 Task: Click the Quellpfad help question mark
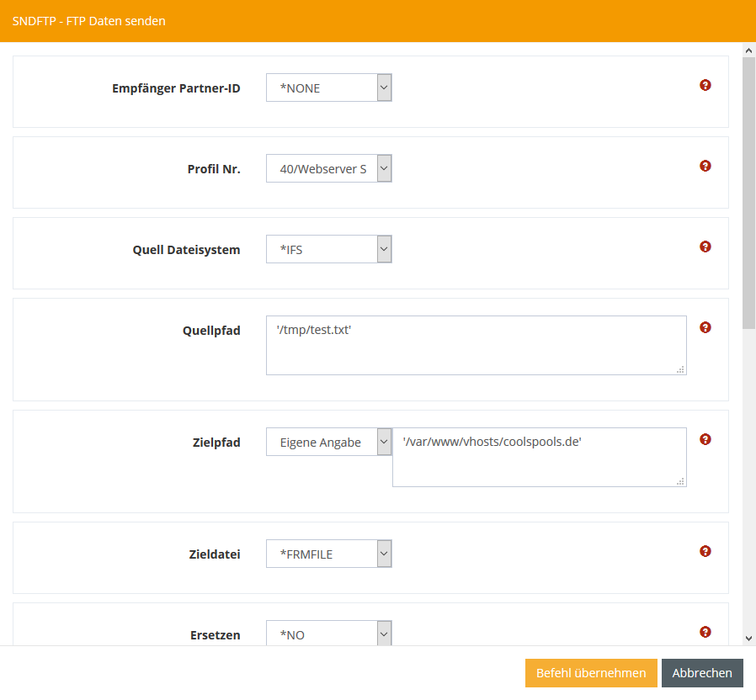[705, 327]
